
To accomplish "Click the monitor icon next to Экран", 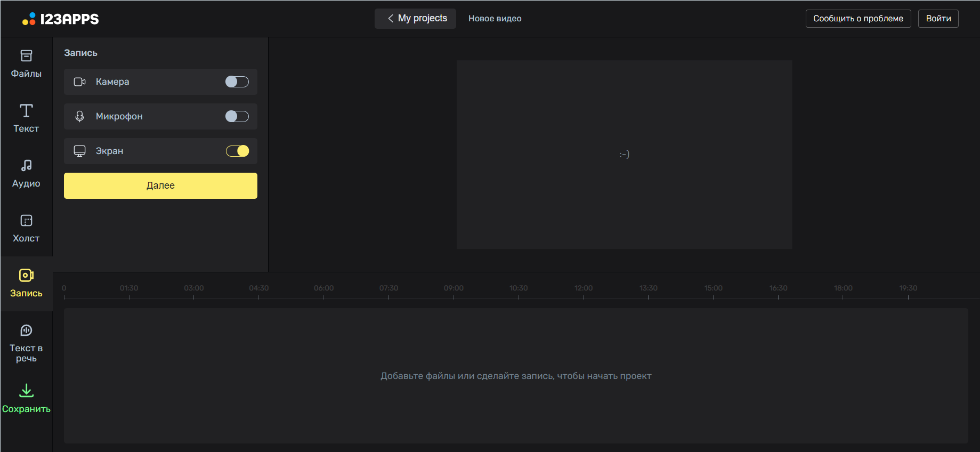I will [x=79, y=151].
